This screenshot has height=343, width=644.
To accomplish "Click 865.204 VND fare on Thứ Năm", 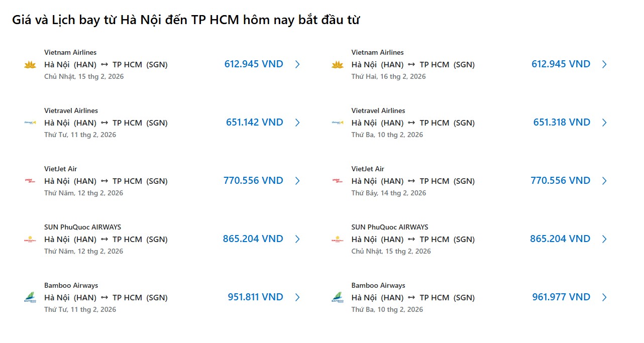I will point(253,239).
